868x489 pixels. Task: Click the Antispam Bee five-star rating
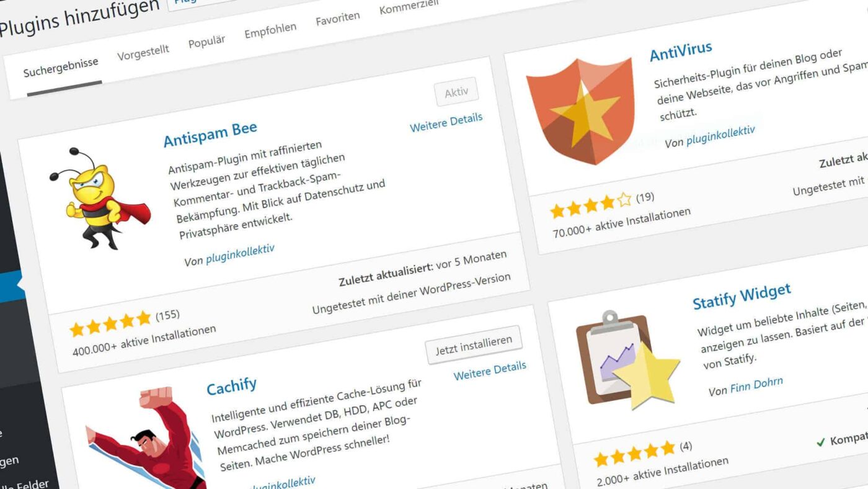coord(110,323)
